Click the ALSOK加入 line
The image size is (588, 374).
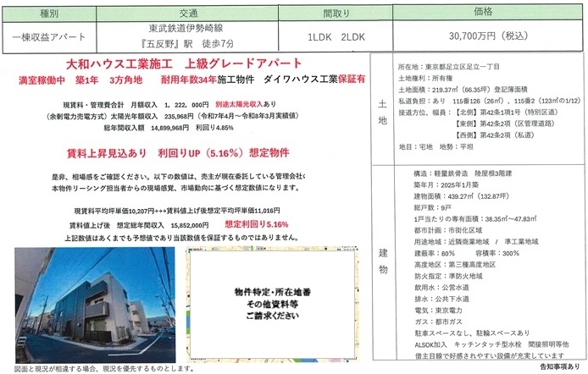tap(491, 344)
